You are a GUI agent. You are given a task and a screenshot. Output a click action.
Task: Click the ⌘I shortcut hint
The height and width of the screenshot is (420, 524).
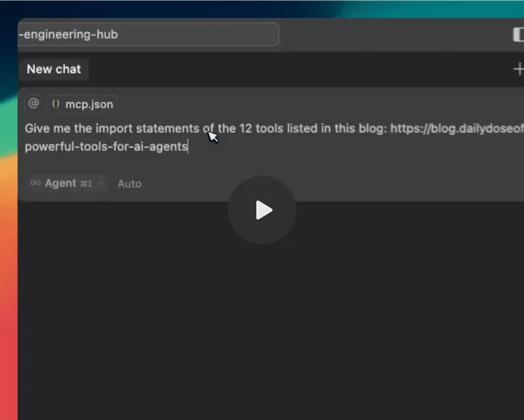[x=86, y=183]
